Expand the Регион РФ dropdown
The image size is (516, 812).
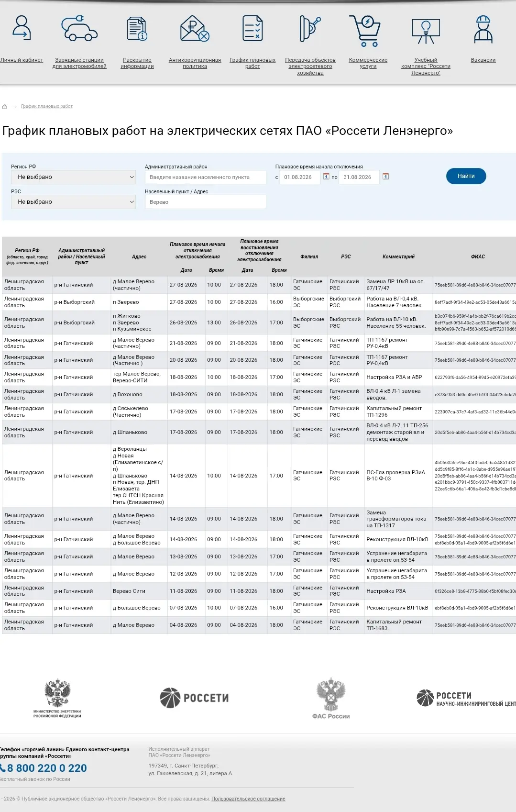pyautogui.click(x=74, y=177)
